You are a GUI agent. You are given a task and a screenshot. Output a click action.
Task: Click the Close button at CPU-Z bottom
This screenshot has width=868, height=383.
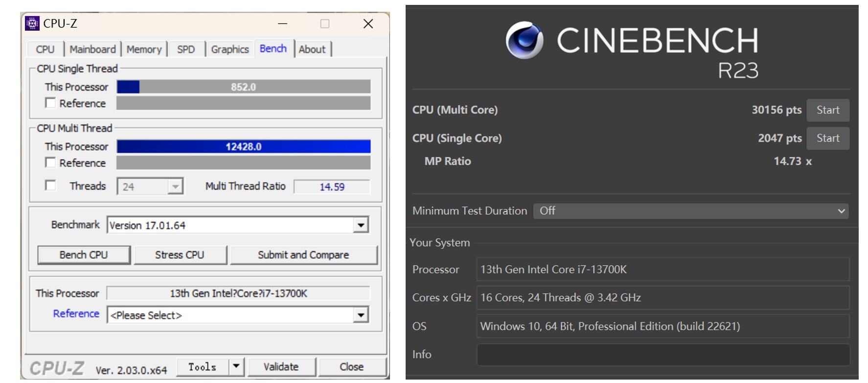[351, 366]
